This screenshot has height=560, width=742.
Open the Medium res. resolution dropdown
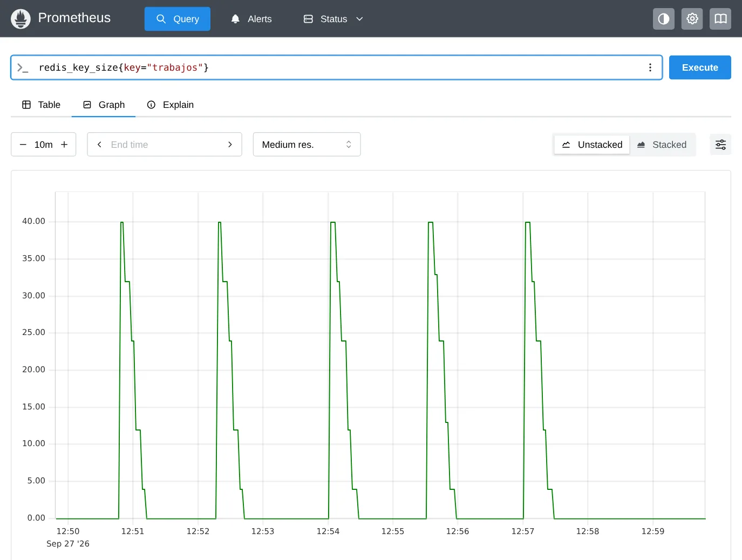(307, 145)
